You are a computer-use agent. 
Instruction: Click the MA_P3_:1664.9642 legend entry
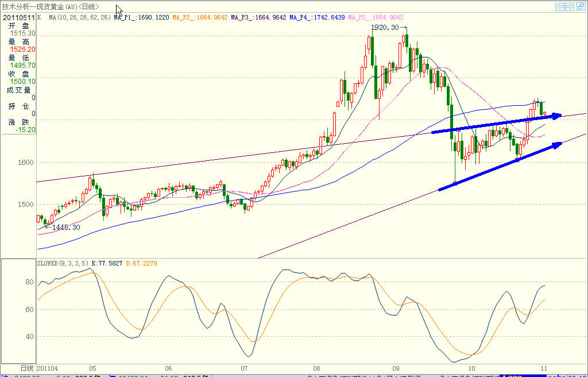pyautogui.click(x=258, y=17)
